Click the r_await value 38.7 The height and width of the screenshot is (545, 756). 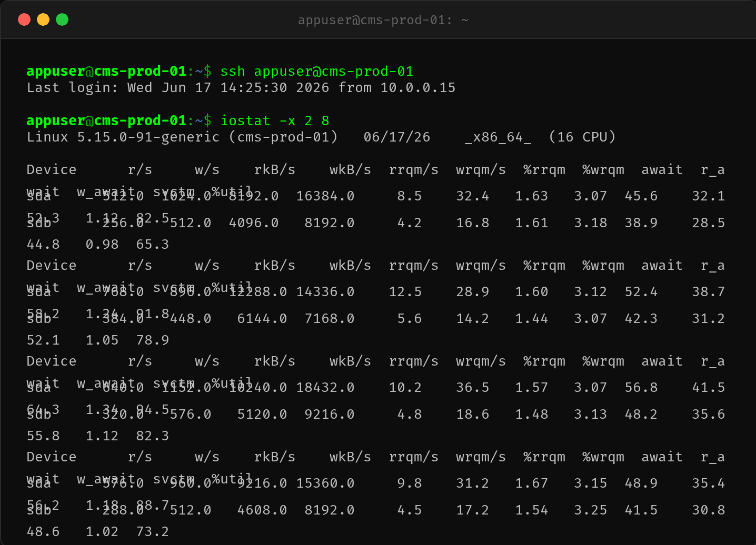(x=709, y=291)
